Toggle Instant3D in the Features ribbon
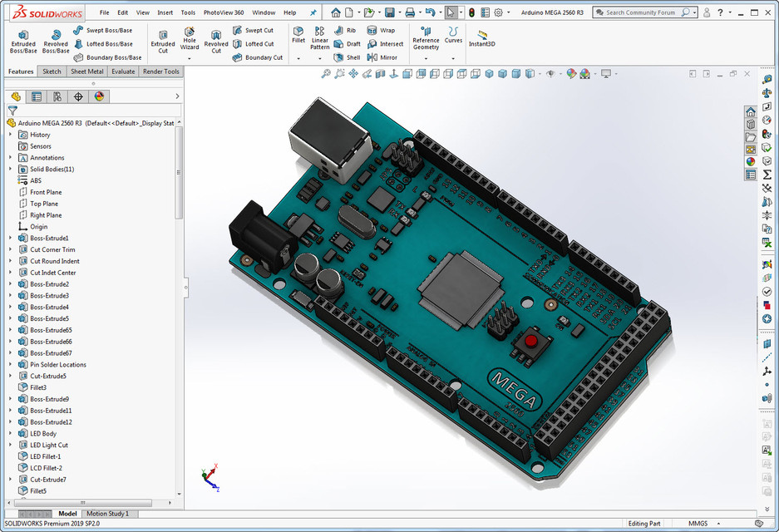This screenshot has width=779, height=532. tap(481, 37)
